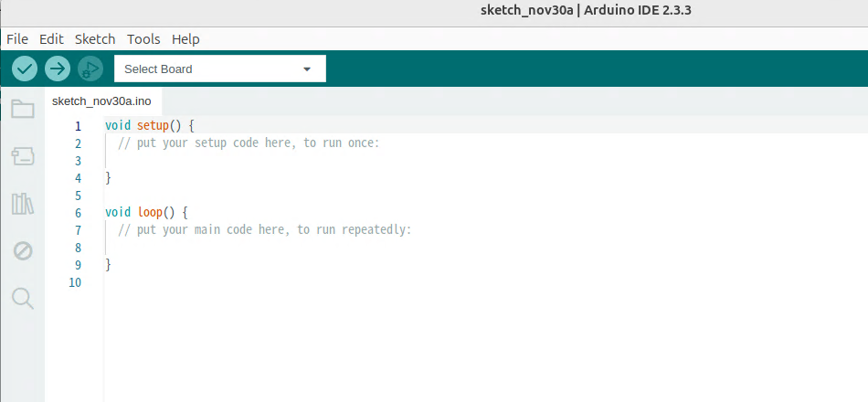This screenshot has width=868, height=402.
Task: Click the void keyword on line 6
Action: click(118, 212)
